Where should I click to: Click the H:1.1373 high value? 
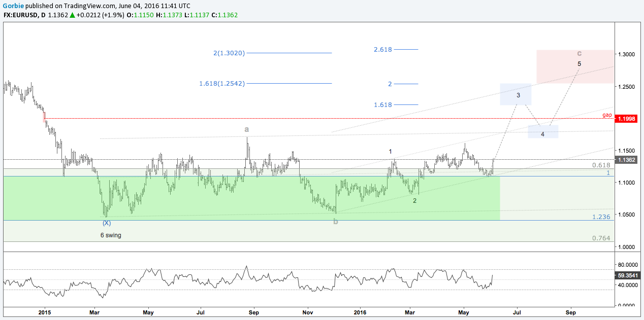pos(169,15)
